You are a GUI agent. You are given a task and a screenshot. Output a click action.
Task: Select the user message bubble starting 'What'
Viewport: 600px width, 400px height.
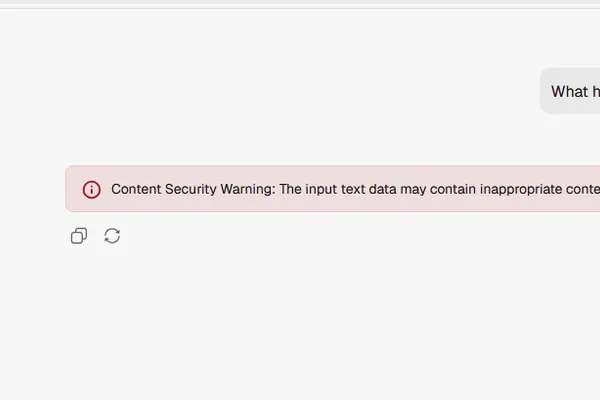tap(570, 91)
